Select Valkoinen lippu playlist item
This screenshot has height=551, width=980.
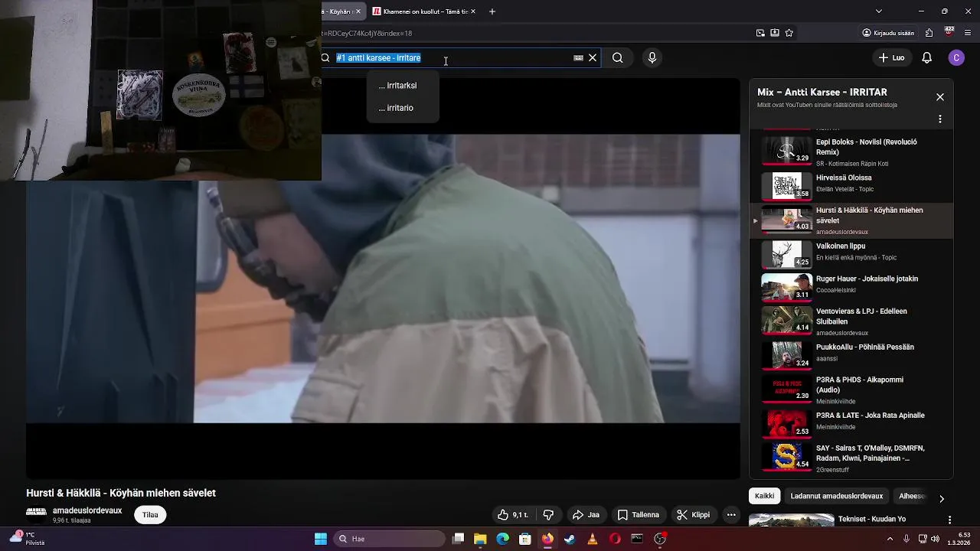[x=851, y=253]
